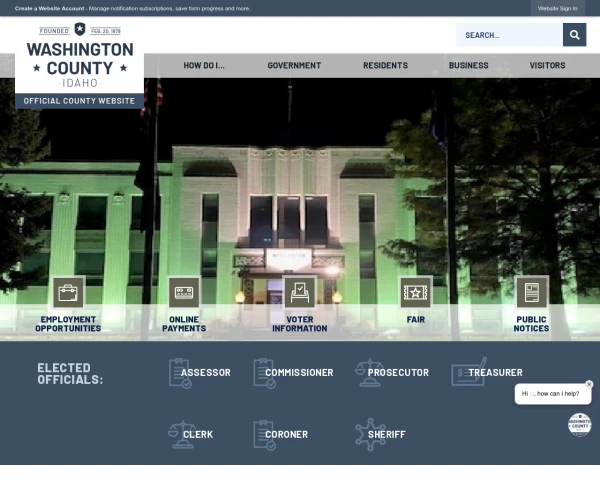The height and width of the screenshot is (480, 600).
Task: Open the Online Payments card icon
Action: [x=184, y=293]
